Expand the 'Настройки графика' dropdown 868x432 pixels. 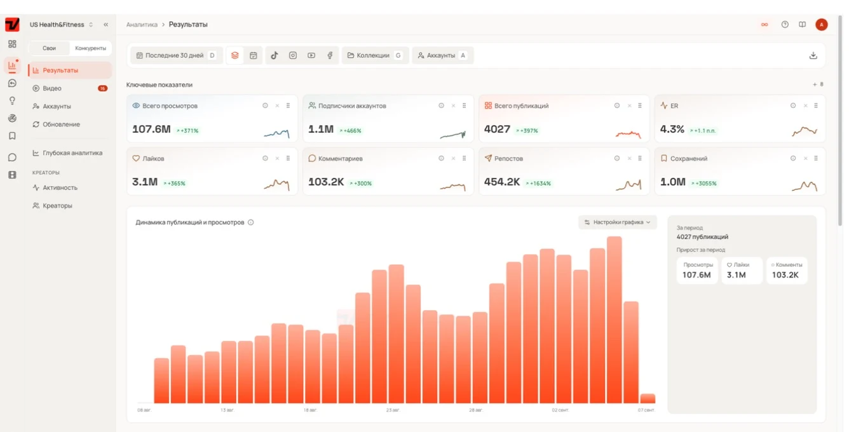(x=617, y=222)
